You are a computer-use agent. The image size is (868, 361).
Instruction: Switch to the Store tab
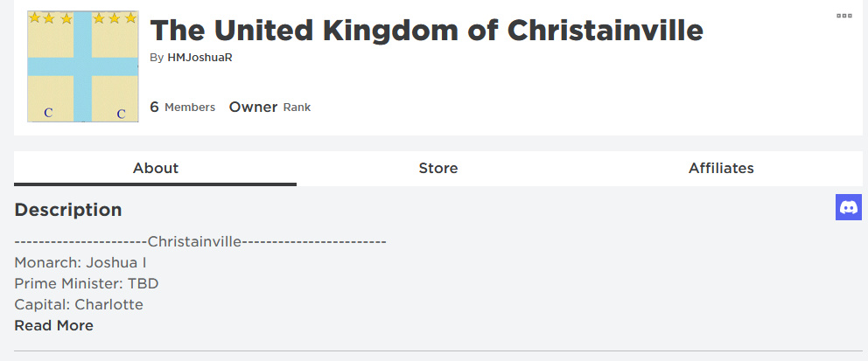click(437, 168)
